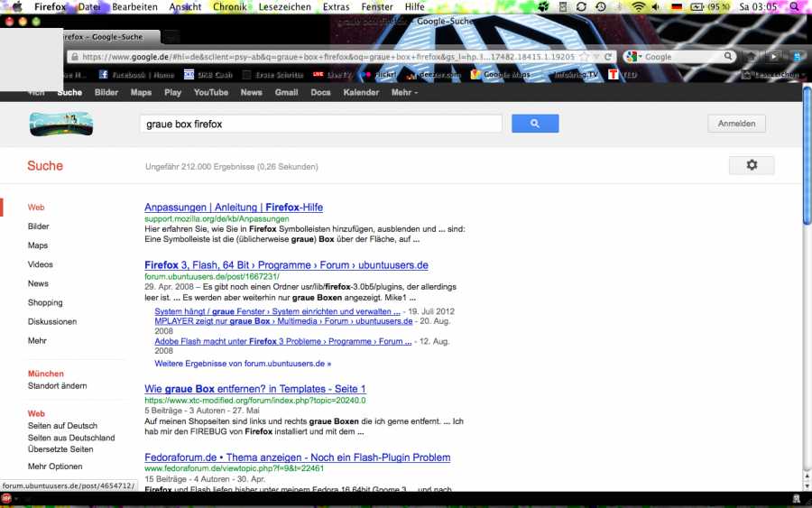
Task: Select Diskussionen in the left sidebar
Action: pos(52,321)
